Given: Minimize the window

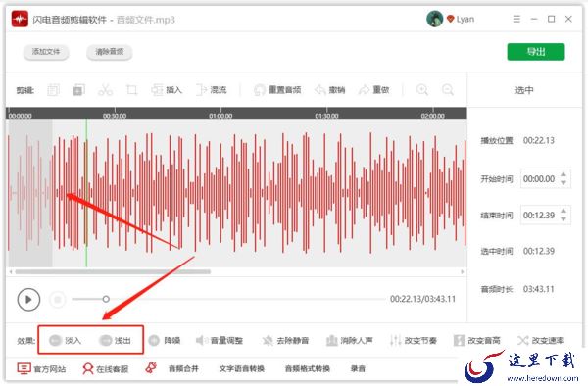Looking at the screenshot, I should pyautogui.click(x=534, y=19).
